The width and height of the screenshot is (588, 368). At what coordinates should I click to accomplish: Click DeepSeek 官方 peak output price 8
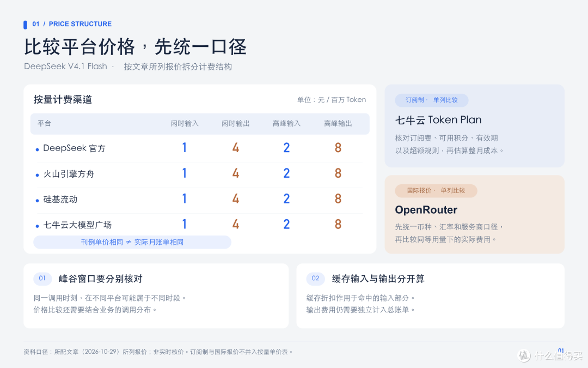[338, 148]
